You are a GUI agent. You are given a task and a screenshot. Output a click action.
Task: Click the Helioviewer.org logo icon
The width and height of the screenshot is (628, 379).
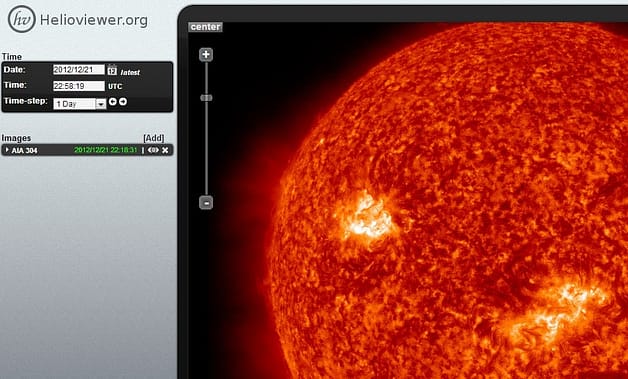22,19
